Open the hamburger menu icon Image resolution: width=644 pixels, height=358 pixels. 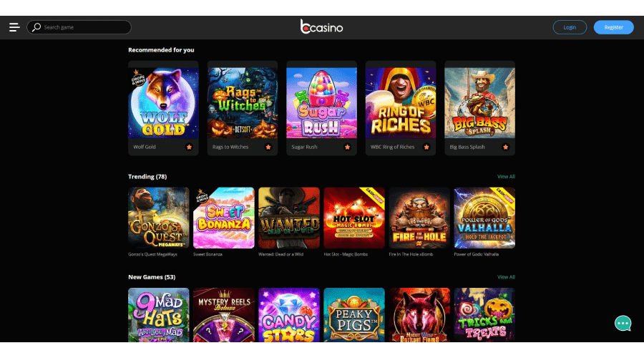(x=14, y=27)
